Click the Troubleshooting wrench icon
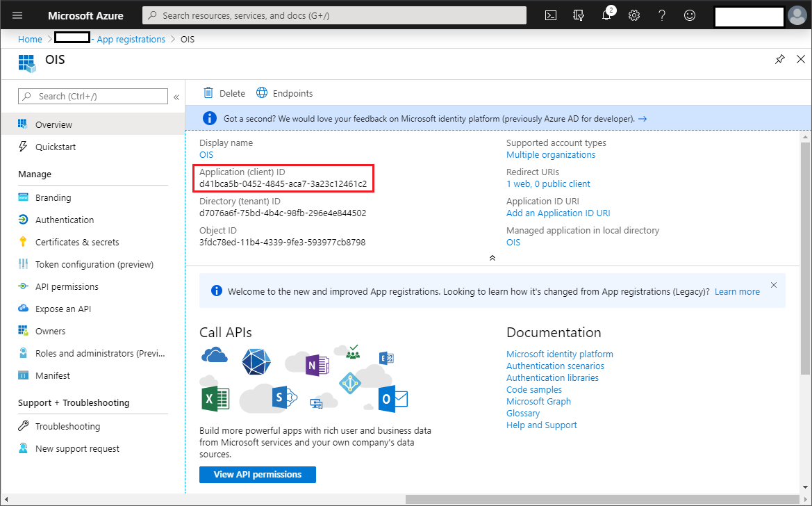 click(23, 426)
